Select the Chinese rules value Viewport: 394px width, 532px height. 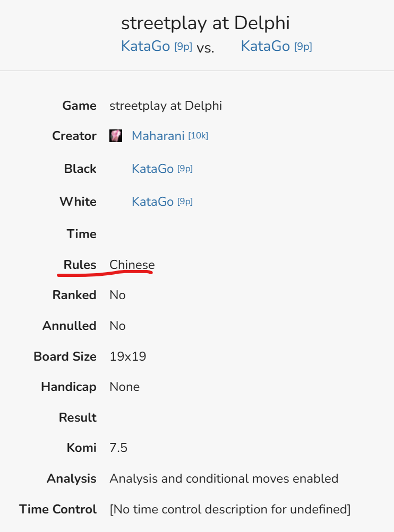(x=132, y=265)
